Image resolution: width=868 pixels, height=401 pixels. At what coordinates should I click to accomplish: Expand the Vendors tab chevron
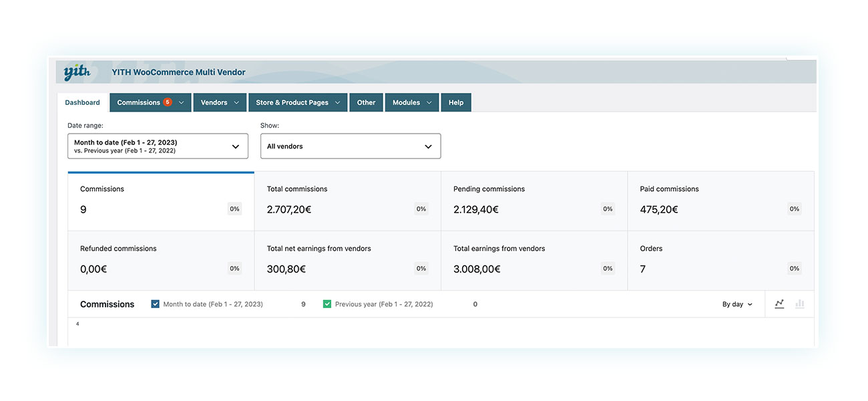click(237, 103)
